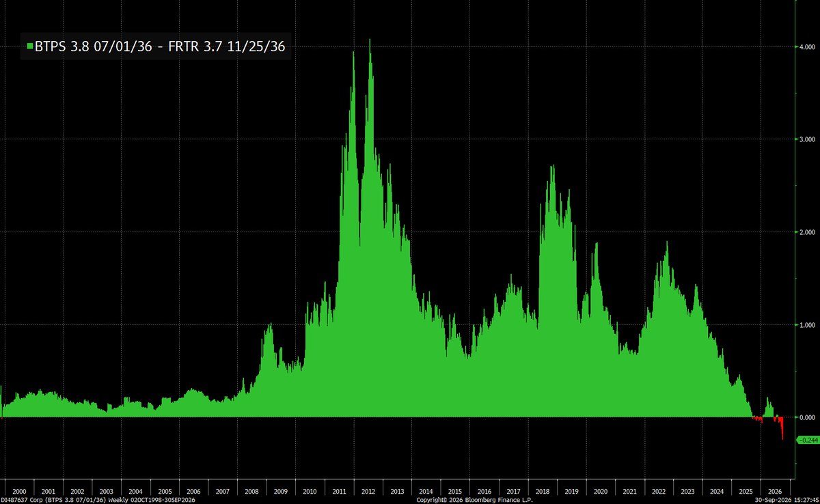The width and height of the screenshot is (820, 504).
Task: Click the 2008 year label on x-axis
Action: [x=251, y=491]
